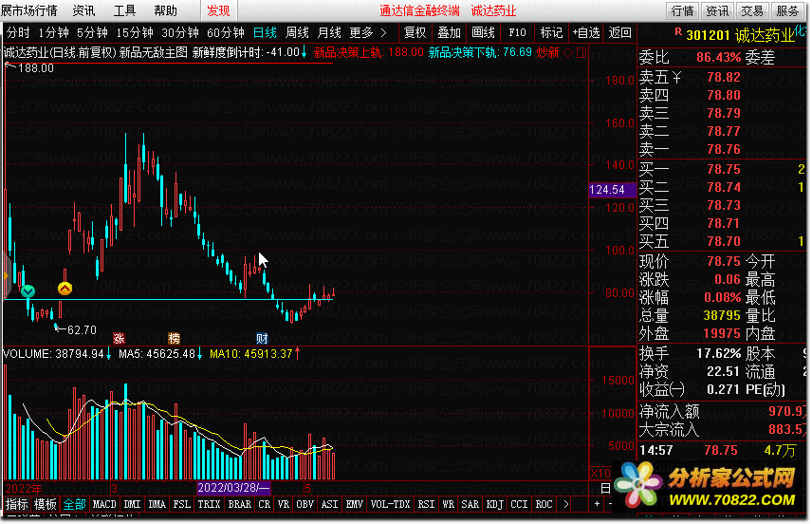Screen dimensions: 812x524
Task: Open 模板 template tab
Action: tap(45, 504)
